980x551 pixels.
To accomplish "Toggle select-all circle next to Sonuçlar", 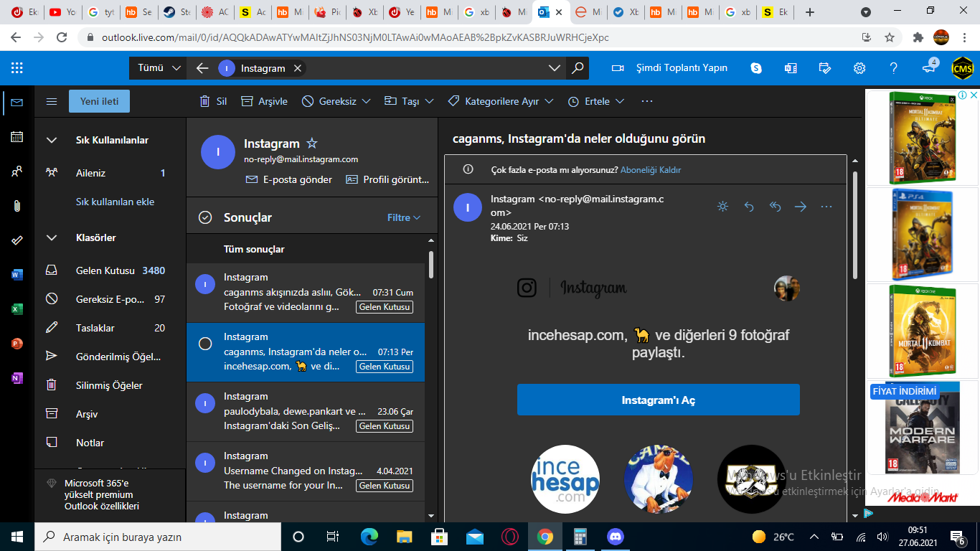I will (x=205, y=217).
